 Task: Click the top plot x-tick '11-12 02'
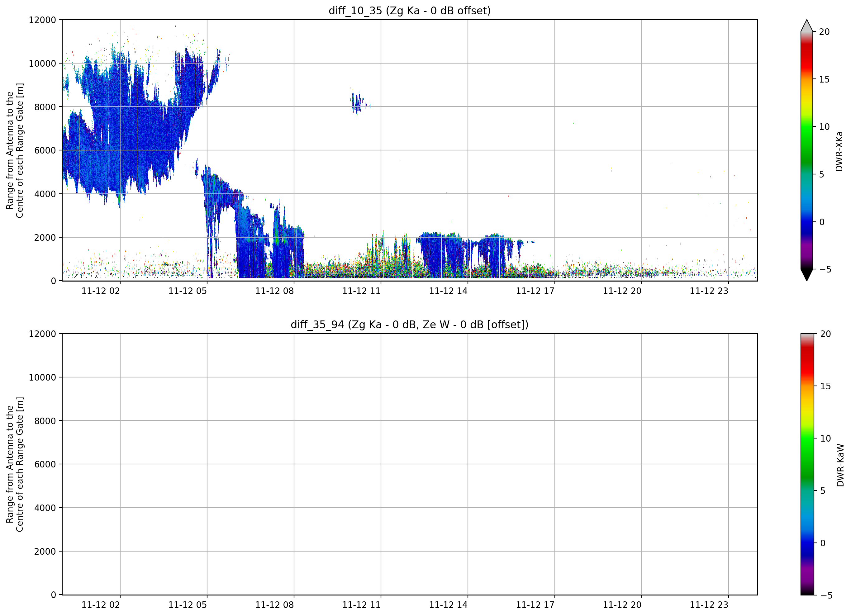click(x=101, y=291)
